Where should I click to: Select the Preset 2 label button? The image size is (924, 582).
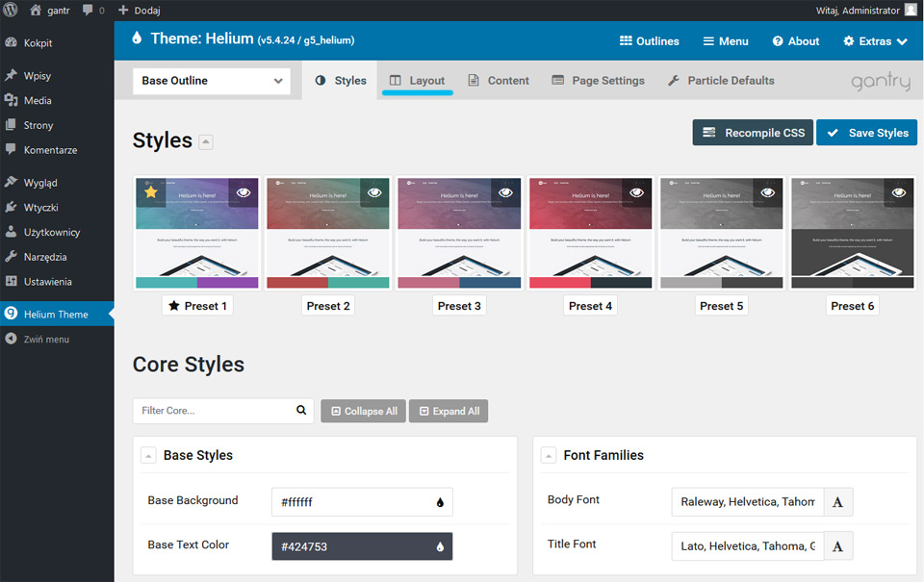[x=328, y=306]
